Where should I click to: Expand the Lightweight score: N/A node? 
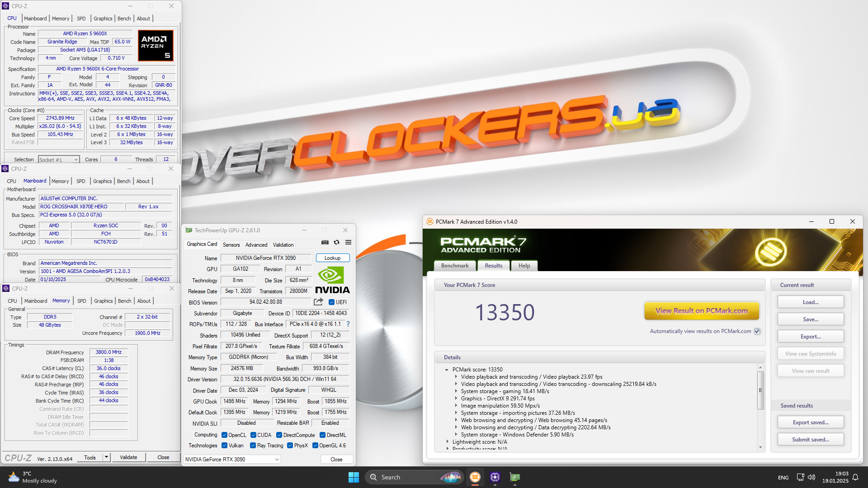tap(448, 442)
